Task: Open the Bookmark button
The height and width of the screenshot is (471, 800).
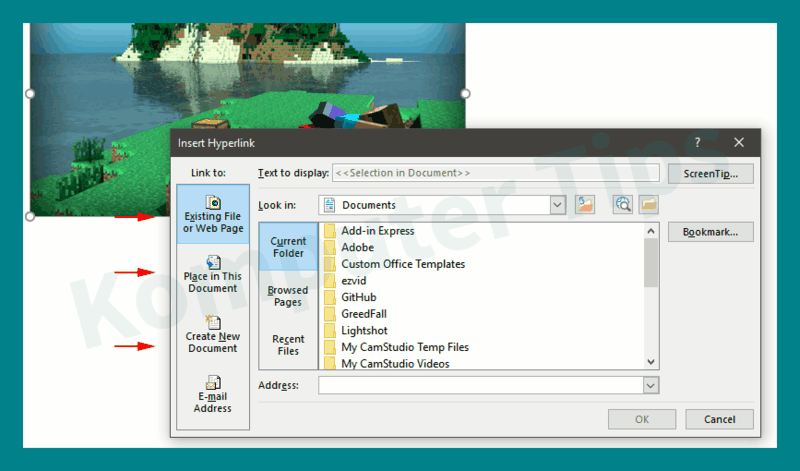Action: (710, 232)
